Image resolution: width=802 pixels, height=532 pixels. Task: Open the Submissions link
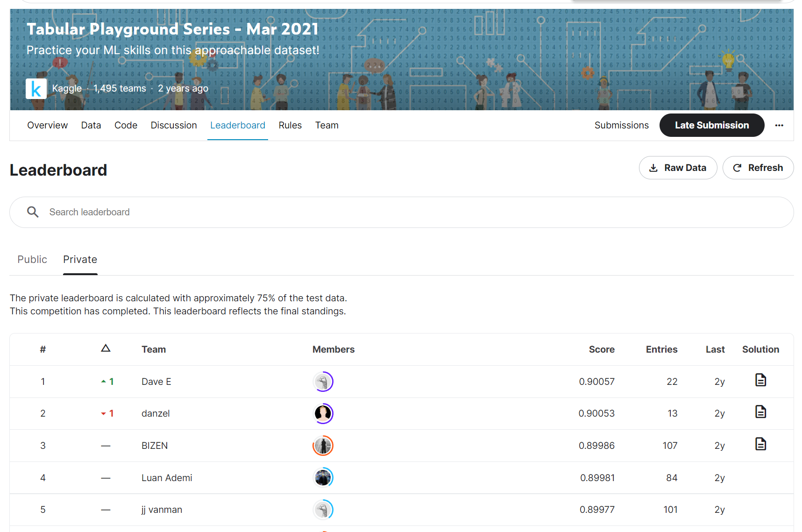pos(621,125)
